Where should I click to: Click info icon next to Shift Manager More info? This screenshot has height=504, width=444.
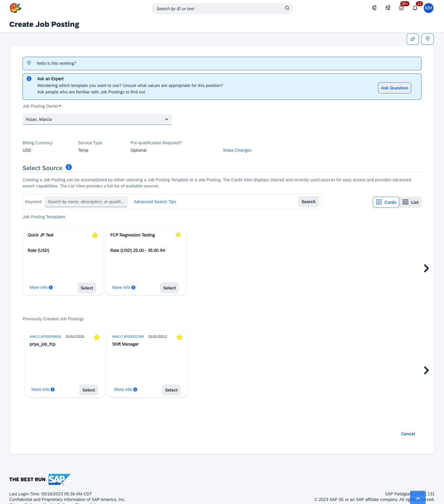pos(135,389)
